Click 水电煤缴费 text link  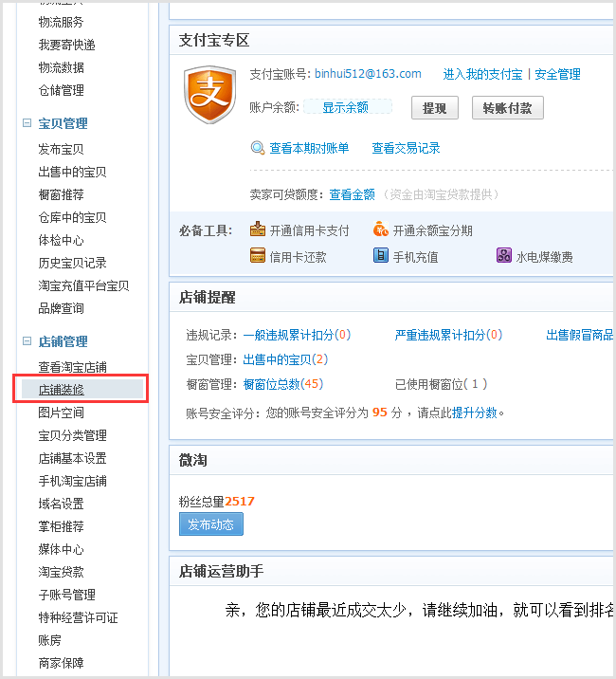545,257
